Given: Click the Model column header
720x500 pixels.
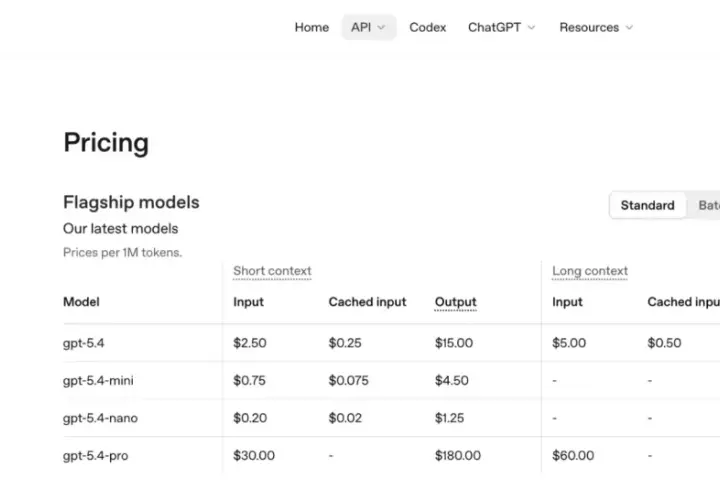Looking at the screenshot, I should (x=81, y=302).
